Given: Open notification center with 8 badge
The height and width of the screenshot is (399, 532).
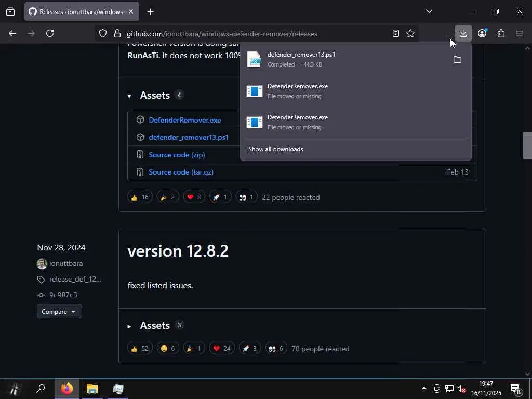Looking at the screenshot, I should [515, 389].
